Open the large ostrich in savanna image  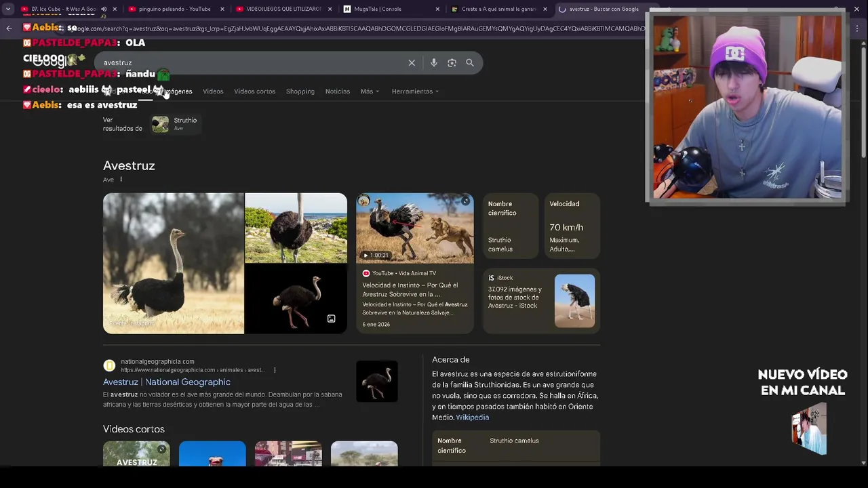pyautogui.click(x=173, y=263)
